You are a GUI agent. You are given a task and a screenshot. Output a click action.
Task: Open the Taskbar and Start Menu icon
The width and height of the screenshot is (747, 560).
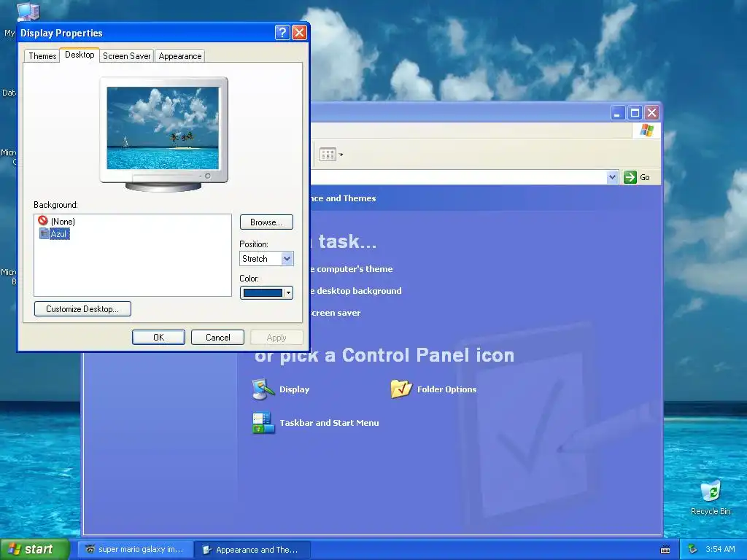[x=263, y=422]
